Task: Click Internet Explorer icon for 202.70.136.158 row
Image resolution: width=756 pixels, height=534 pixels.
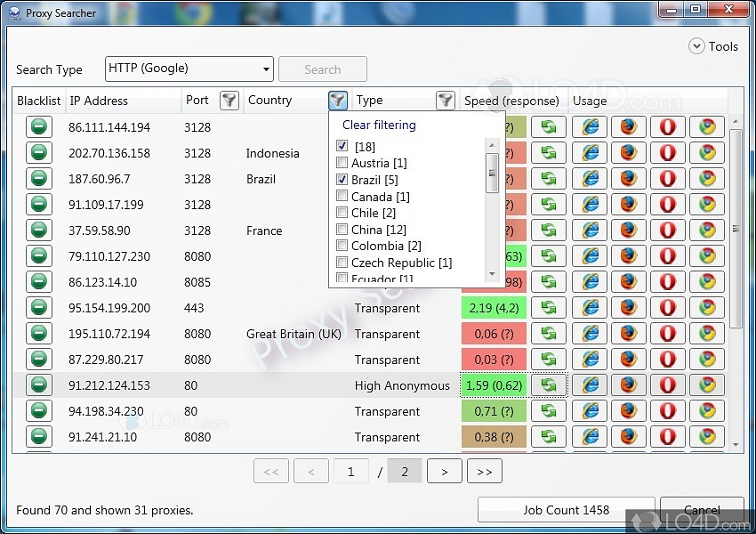Action: point(589,153)
